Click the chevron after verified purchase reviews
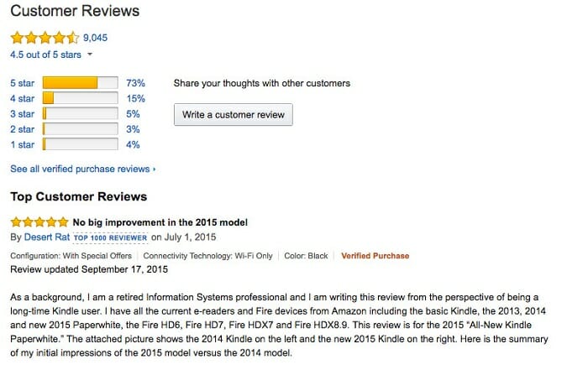The width and height of the screenshot is (588, 370). (154, 169)
